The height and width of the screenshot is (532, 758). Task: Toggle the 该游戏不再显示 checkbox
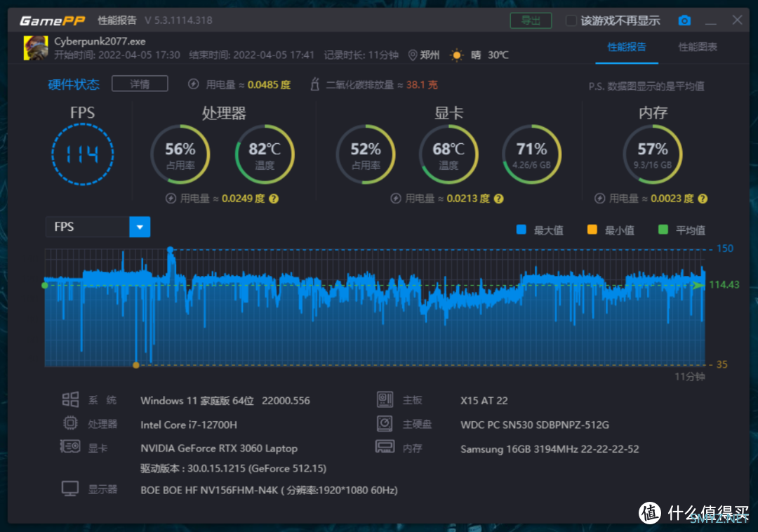tap(571, 21)
